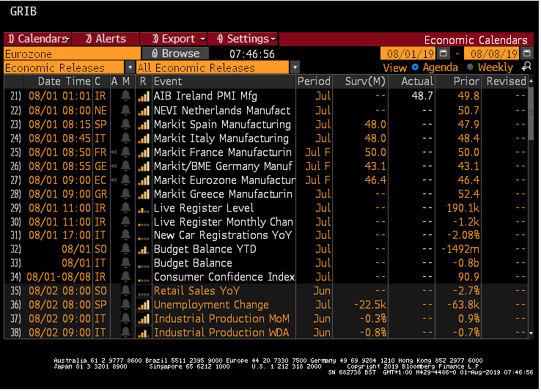This screenshot has height=392, width=541.
Task: Click the scrollbar down arrow
Action: 531,333
